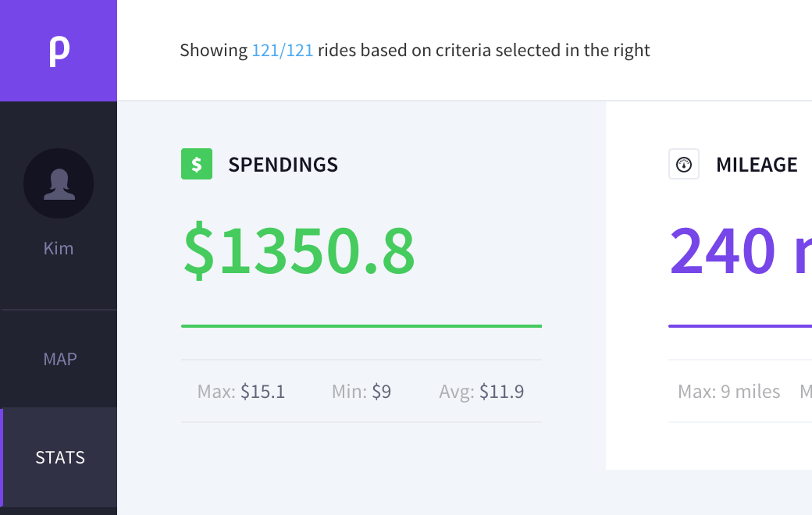812x515 pixels.
Task: Click the Max: $15.1 spending stat
Action: 241,391
